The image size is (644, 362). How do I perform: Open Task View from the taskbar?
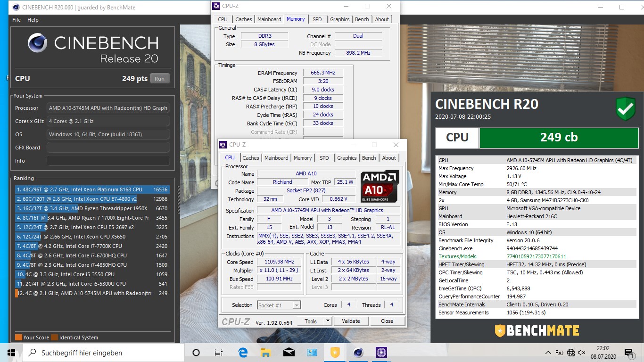(x=219, y=353)
